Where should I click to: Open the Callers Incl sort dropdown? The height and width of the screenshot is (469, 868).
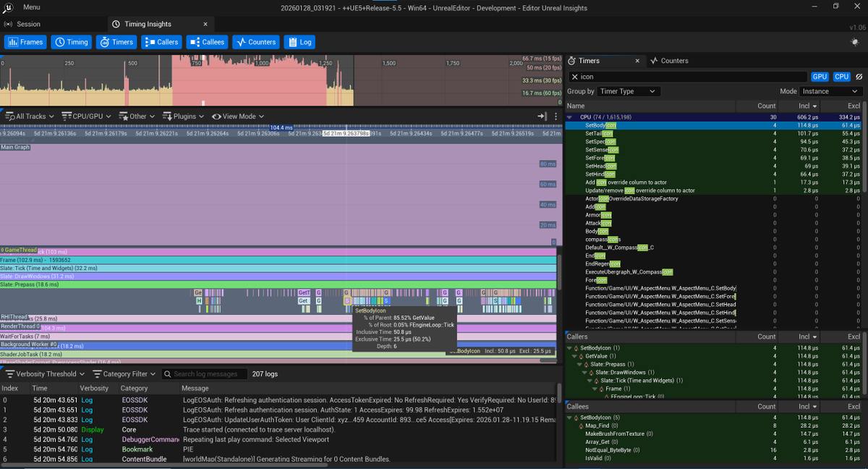pyautogui.click(x=814, y=337)
